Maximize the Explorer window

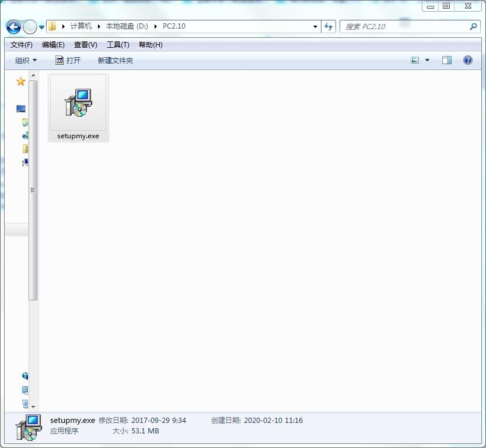tap(446, 6)
